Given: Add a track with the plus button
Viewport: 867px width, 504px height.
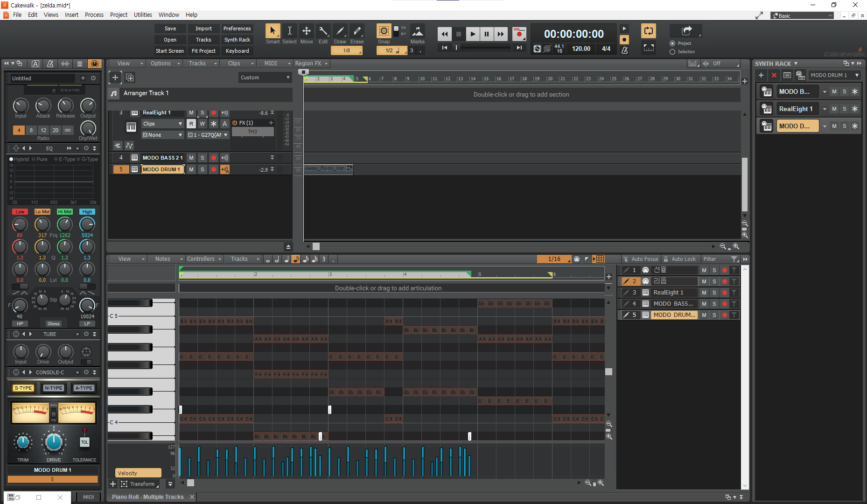Looking at the screenshot, I should [x=115, y=77].
